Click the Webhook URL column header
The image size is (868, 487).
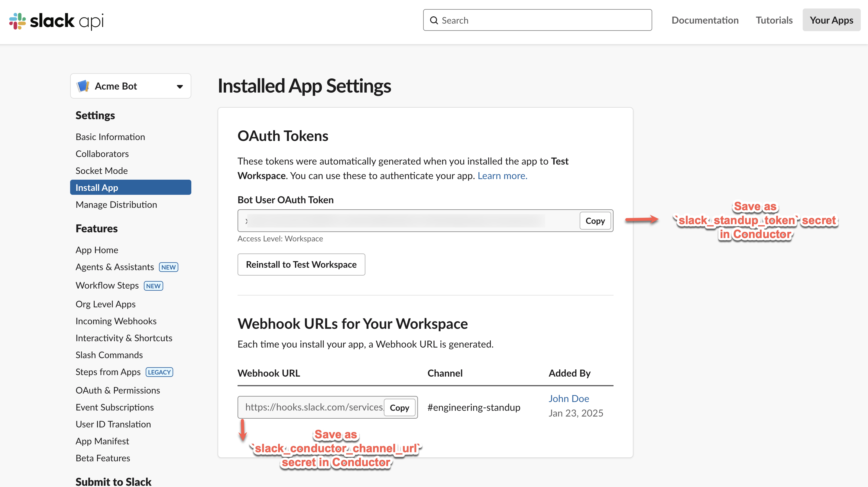coord(269,373)
